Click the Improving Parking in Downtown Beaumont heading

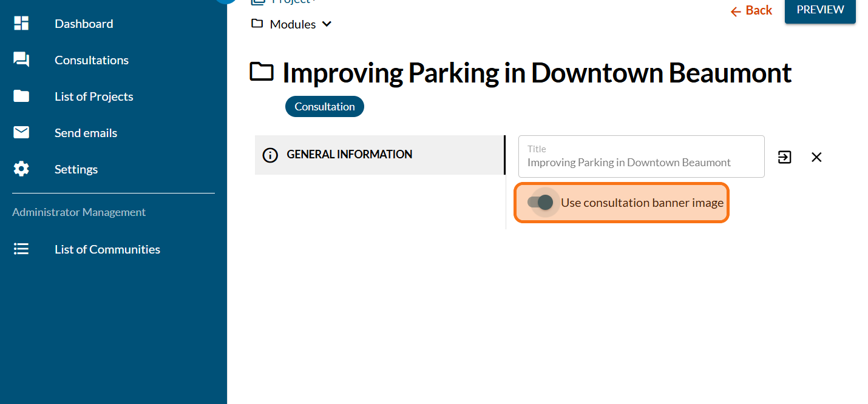coord(537,73)
